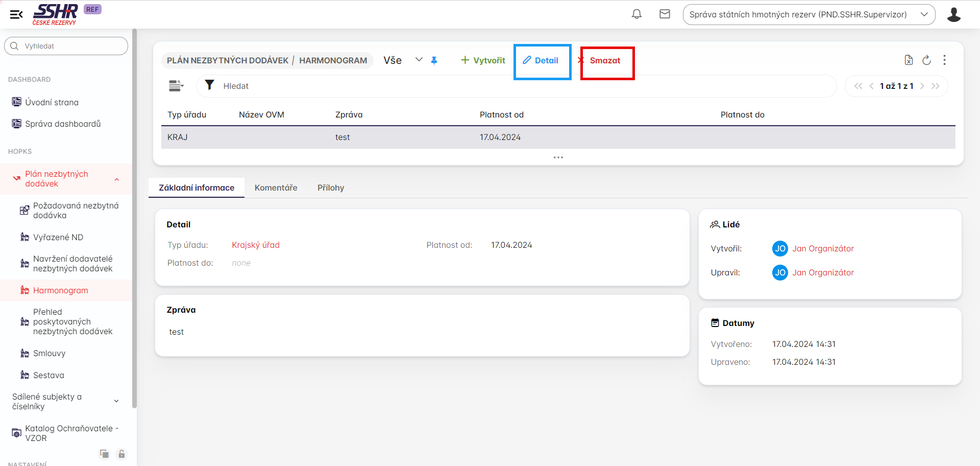Click the red Smazat button
Viewport: 980px width, 466px height.
coord(605,60)
